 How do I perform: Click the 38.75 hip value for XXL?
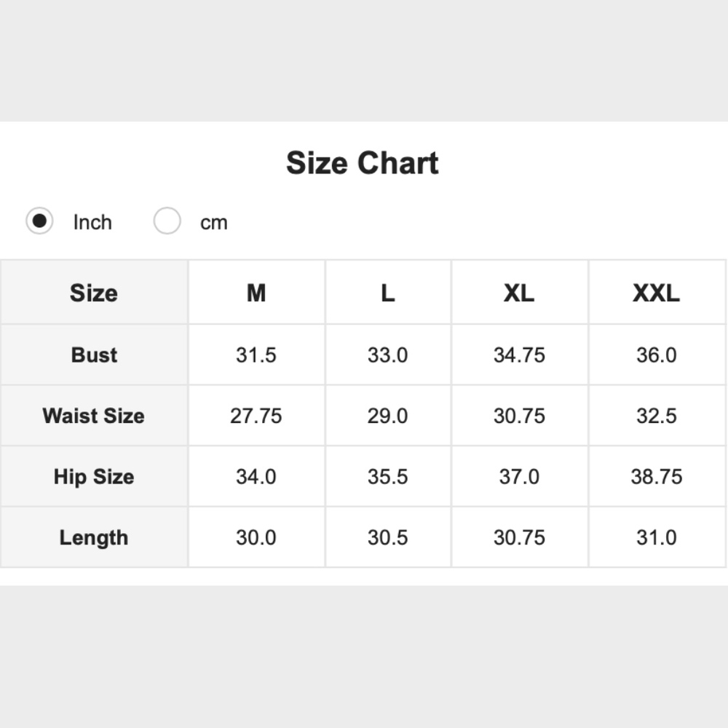(657, 477)
